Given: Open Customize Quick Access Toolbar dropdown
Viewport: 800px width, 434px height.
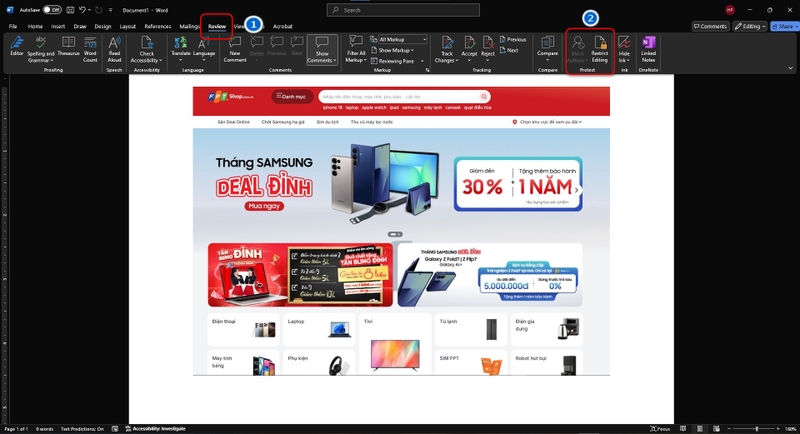Looking at the screenshot, I should click(110, 10).
